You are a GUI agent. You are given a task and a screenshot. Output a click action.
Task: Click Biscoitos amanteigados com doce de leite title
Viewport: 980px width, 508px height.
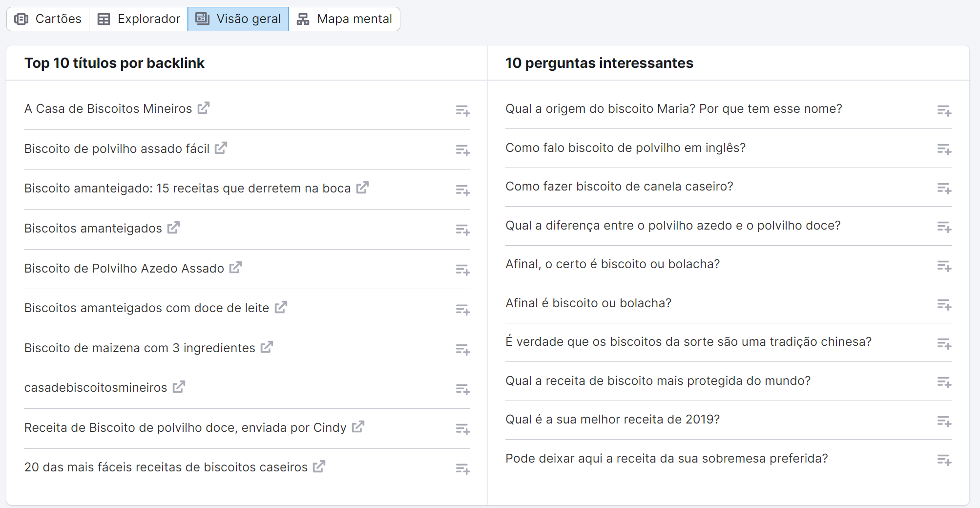click(x=146, y=308)
